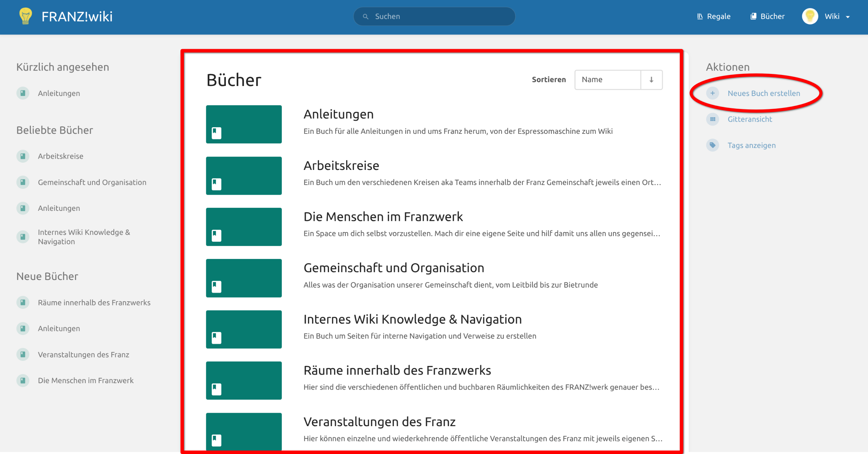Click the Tags anzeigen tag icon
This screenshot has height=454, width=868.
pos(712,145)
